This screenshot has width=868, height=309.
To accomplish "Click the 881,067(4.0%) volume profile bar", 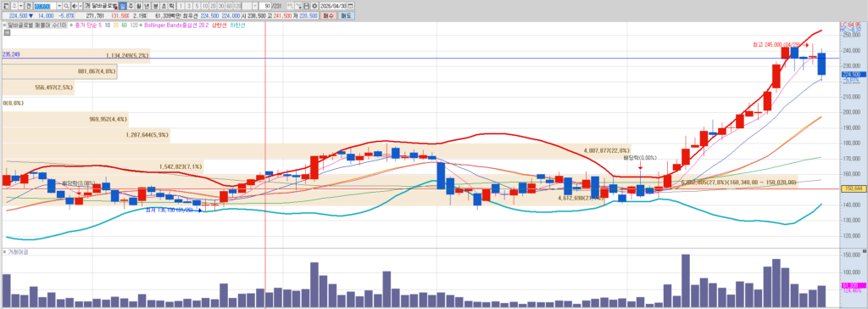I will point(59,71).
